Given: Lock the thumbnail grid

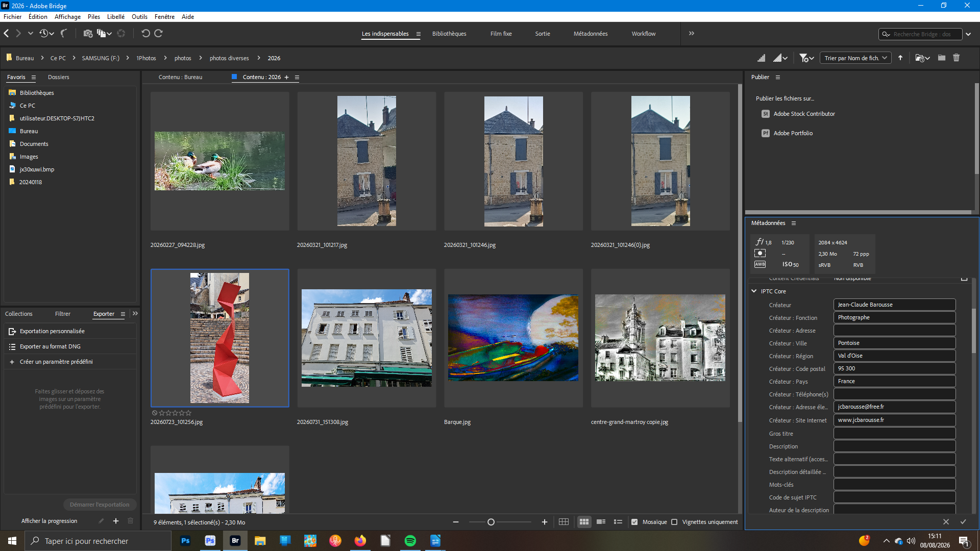Looking at the screenshot, I should pos(563,522).
